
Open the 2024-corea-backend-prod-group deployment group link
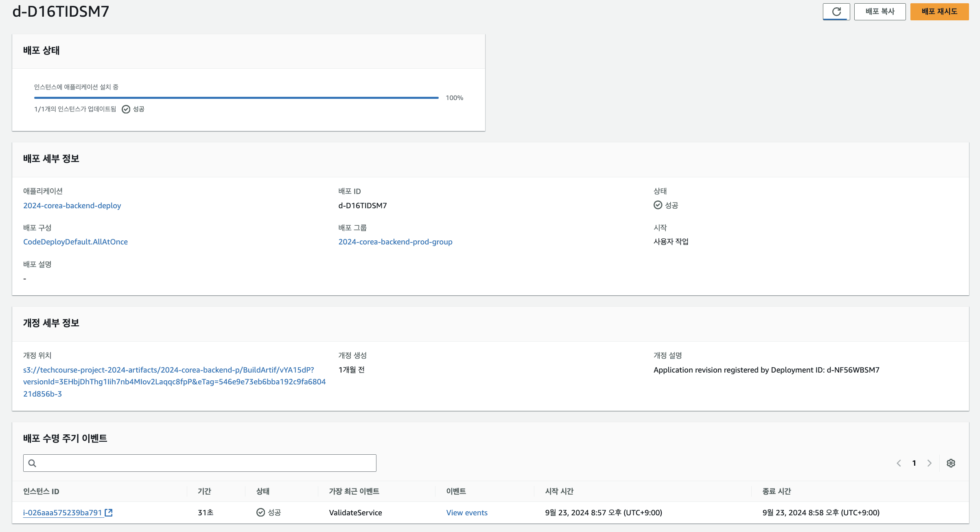[395, 242]
